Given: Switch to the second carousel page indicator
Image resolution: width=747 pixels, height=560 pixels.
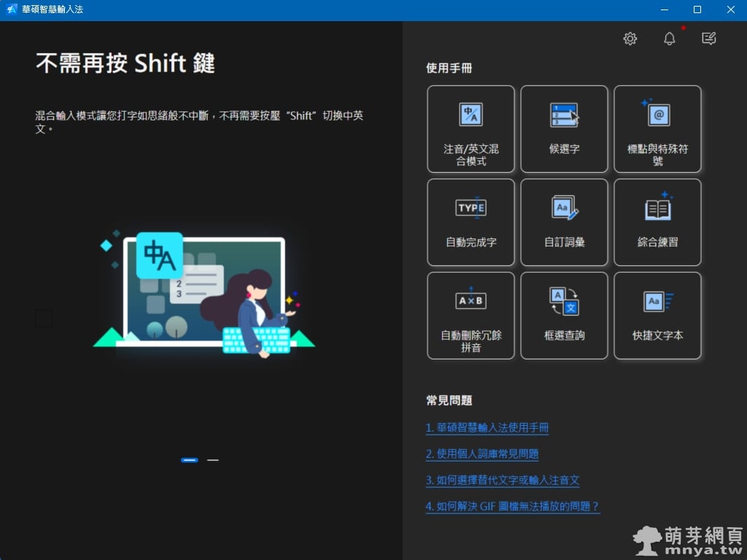Looking at the screenshot, I should [x=213, y=460].
